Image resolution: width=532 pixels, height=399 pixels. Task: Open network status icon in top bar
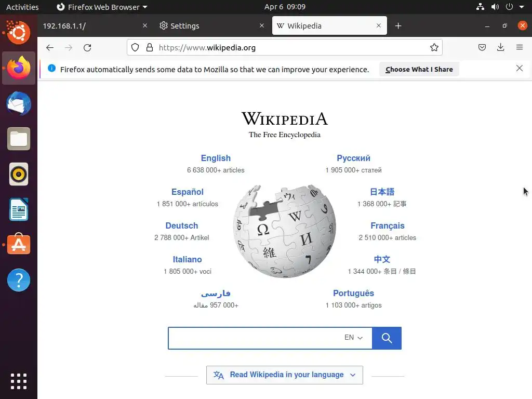(480, 7)
